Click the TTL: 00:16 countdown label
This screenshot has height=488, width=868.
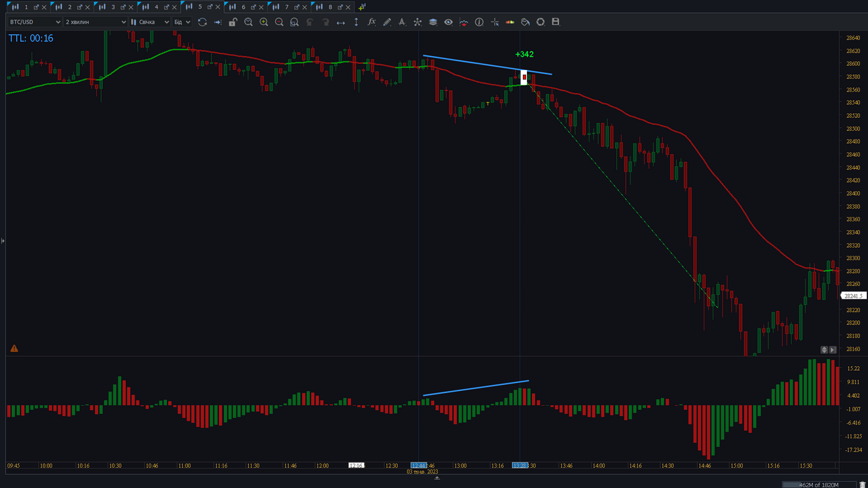tap(31, 38)
